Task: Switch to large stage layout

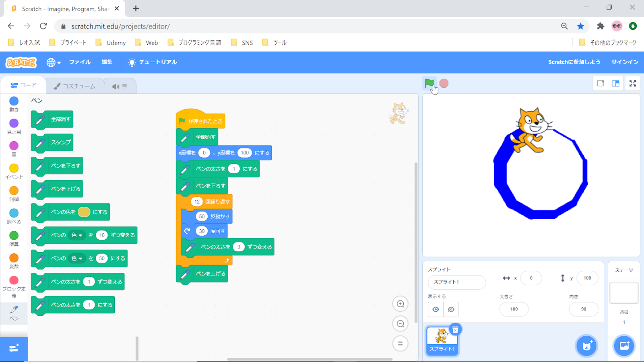Action: tap(615, 83)
